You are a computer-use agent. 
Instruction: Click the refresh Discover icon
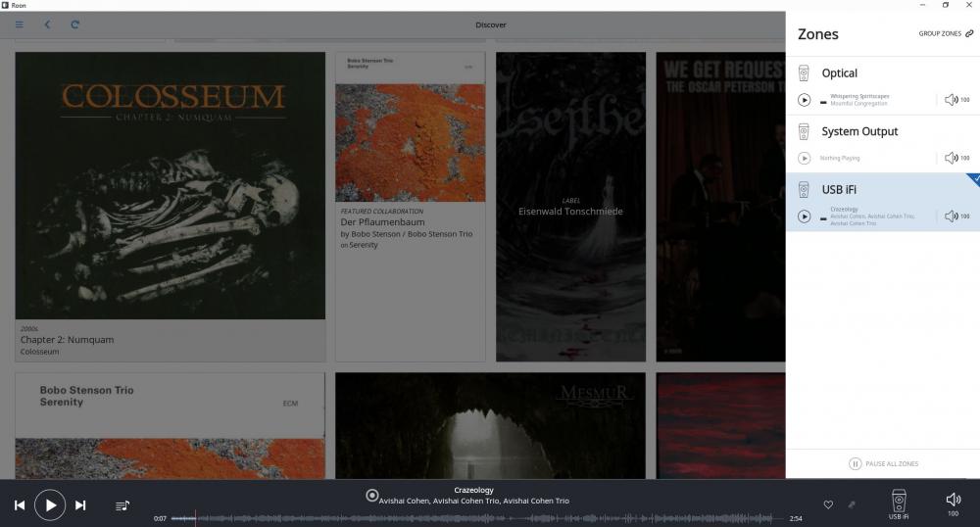pos(74,24)
